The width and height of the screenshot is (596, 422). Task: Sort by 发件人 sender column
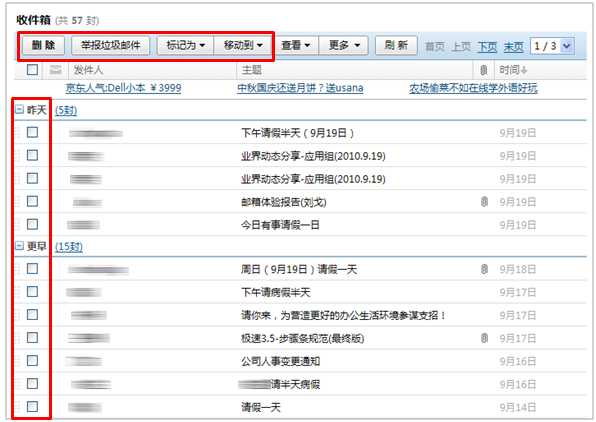pyautogui.click(x=88, y=70)
